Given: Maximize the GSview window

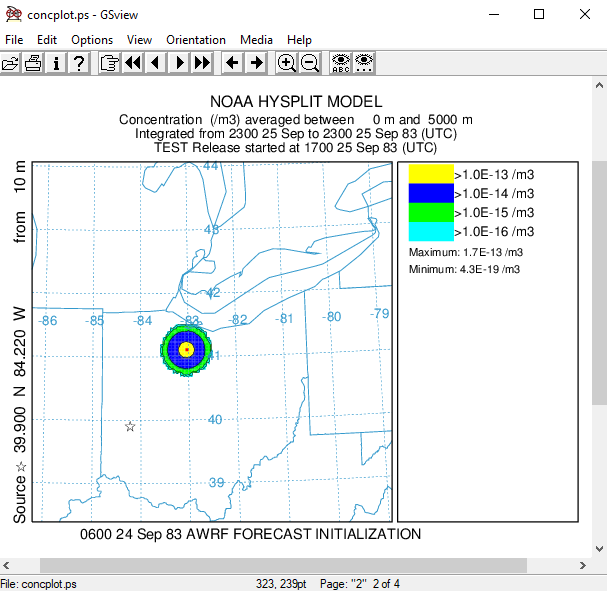Looking at the screenshot, I should 539,14.
